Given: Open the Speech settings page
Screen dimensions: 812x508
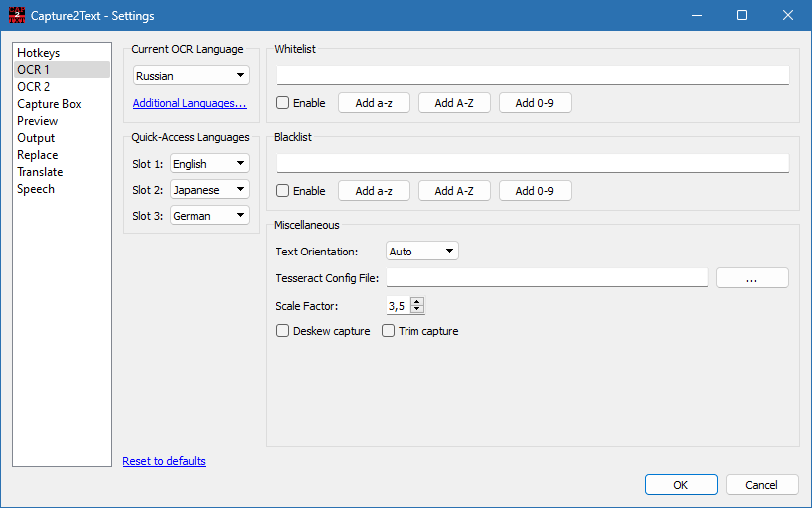Looking at the screenshot, I should point(62,189).
